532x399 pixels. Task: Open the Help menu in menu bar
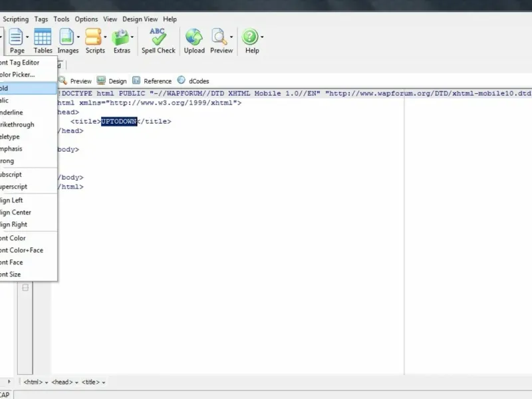(170, 19)
